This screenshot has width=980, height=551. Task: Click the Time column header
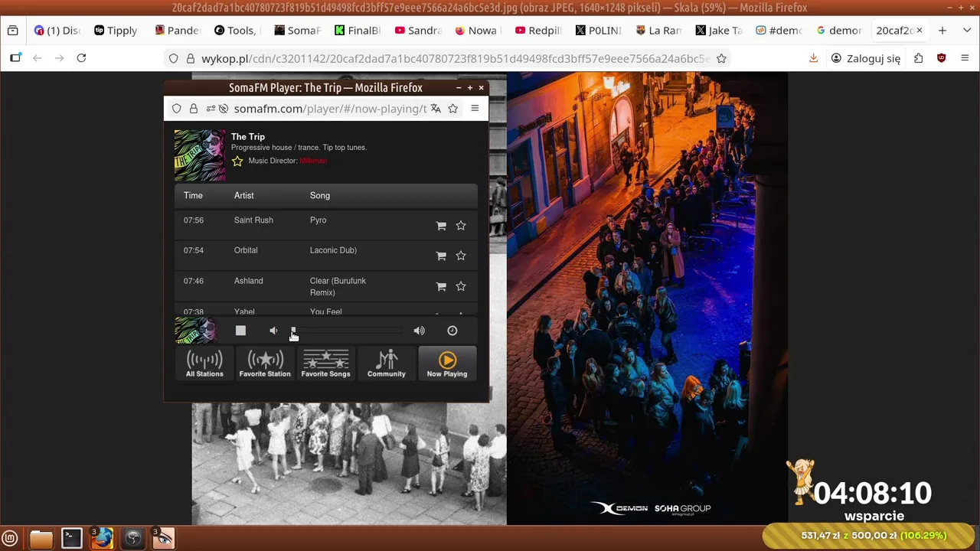[193, 196]
